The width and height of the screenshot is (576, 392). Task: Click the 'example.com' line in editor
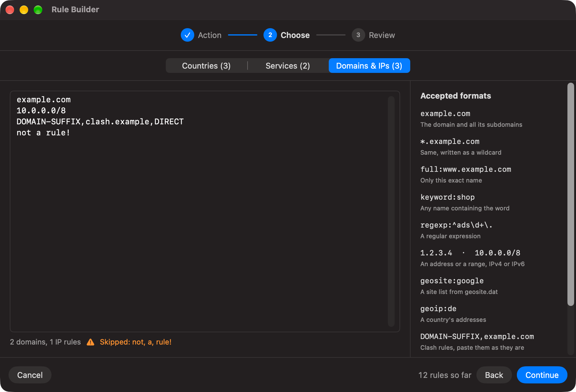[x=44, y=100]
